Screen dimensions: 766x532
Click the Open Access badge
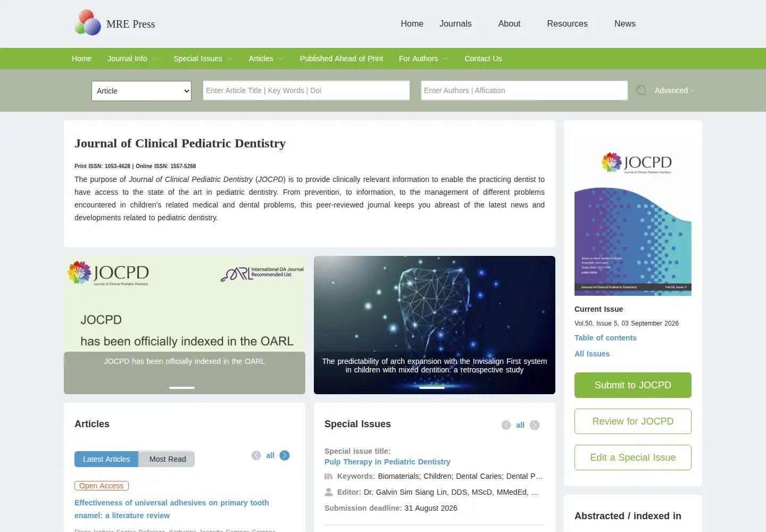[x=102, y=486]
